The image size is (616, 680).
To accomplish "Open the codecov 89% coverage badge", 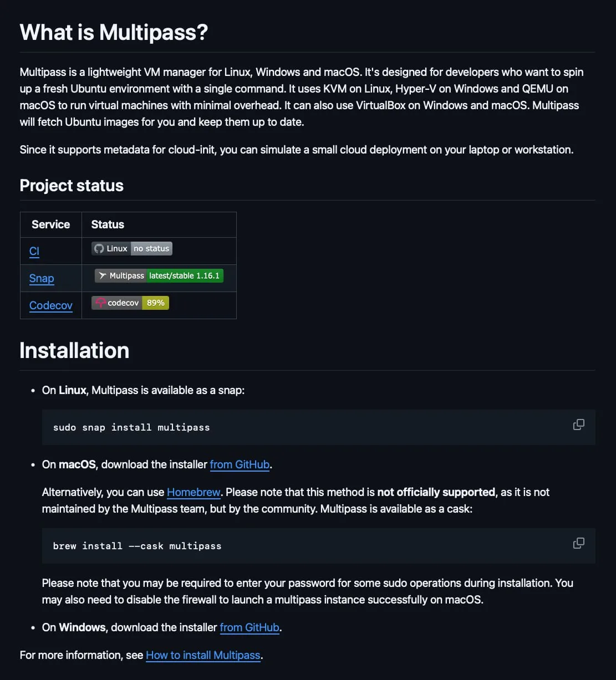I will (x=130, y=303).
